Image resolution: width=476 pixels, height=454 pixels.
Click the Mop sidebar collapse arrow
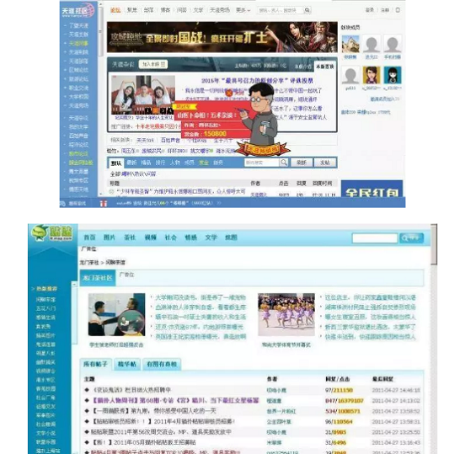(73, 285)
